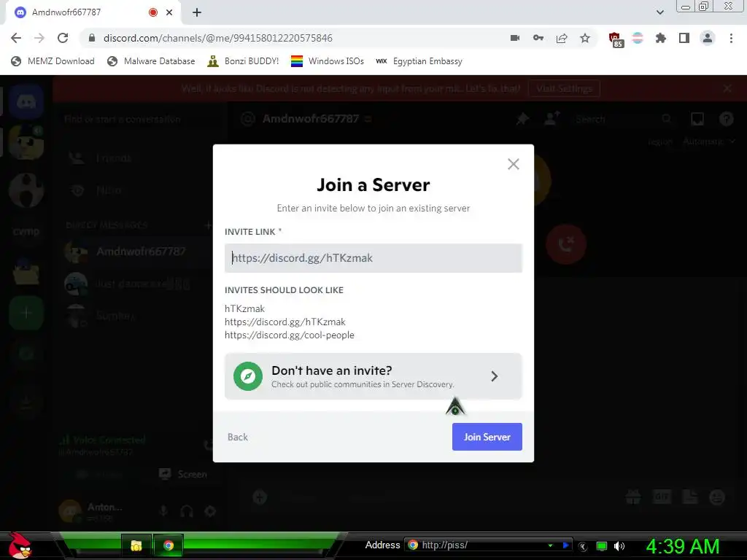Bookmark this page with the star
Screen dimensions: 747x560
click(x=585, y=38)
